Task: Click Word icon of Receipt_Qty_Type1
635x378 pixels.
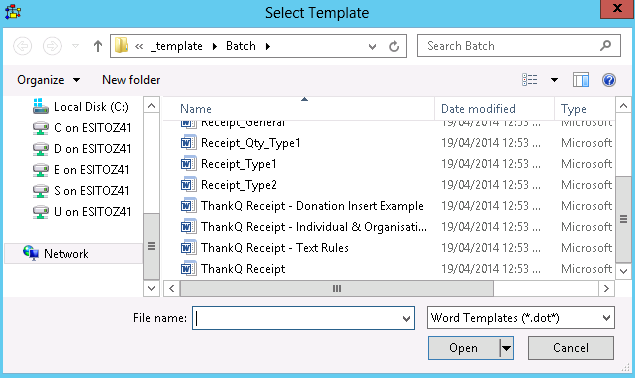Action: [188, 143]
